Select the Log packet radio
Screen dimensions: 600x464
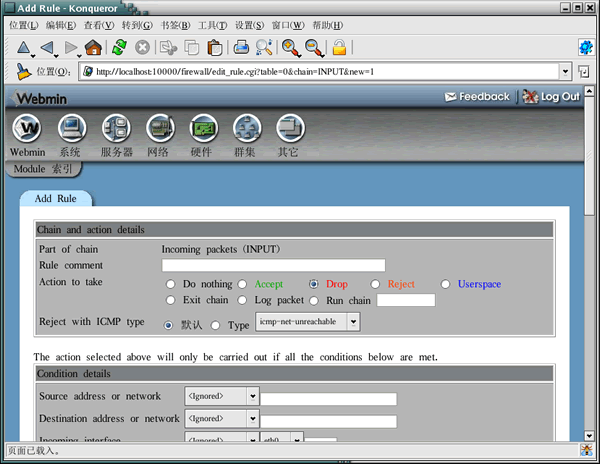(x=242, y=300)
